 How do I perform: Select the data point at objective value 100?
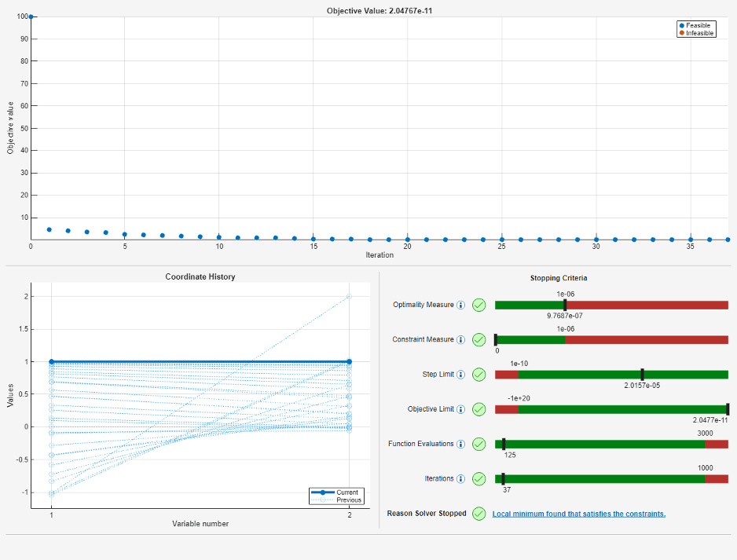31,16
